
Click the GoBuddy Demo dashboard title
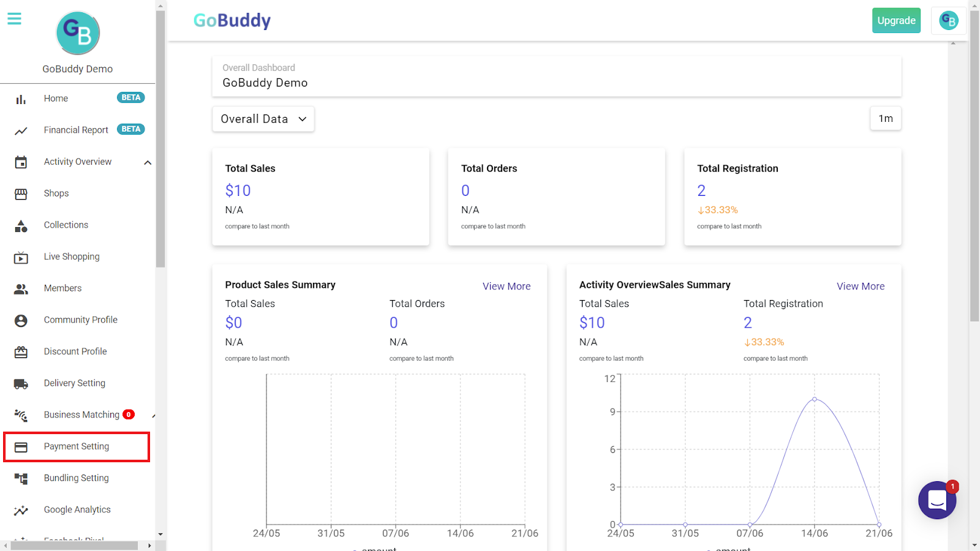(x=265, y=83)
